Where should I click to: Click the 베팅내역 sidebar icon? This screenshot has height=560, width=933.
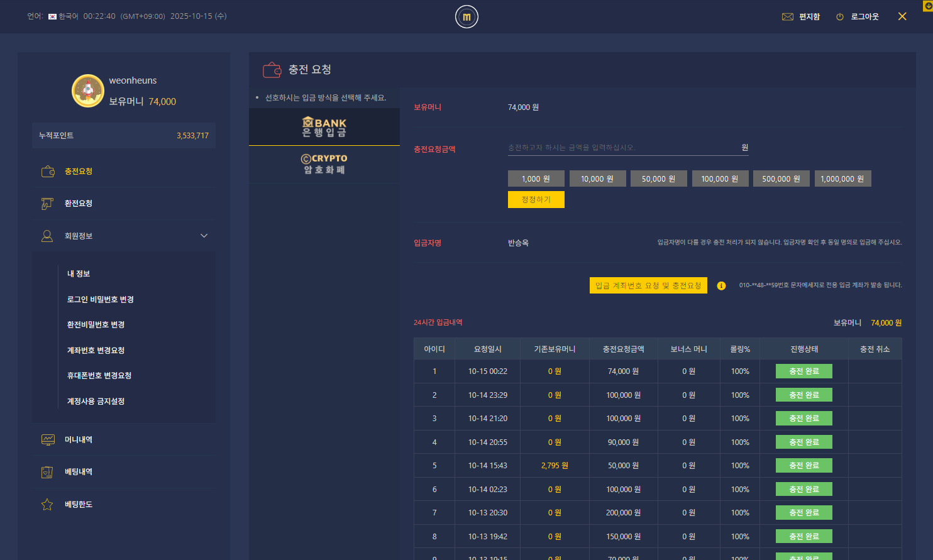pos(48,472)
